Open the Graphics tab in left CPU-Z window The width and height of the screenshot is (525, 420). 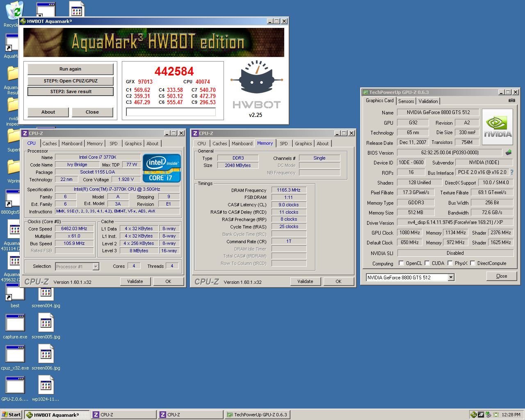(x=133, y=144)
